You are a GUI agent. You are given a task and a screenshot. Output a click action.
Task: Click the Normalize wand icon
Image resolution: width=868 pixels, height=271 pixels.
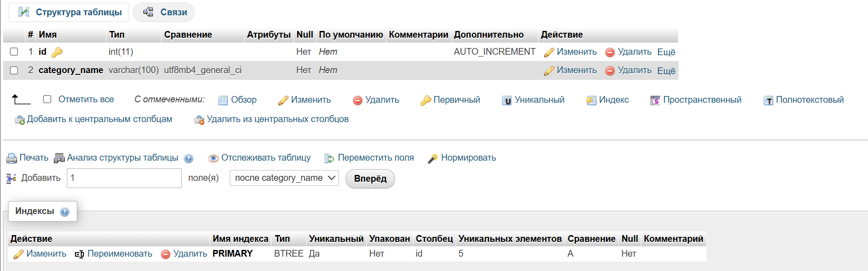pyautogui.click(x=433, y=158)
